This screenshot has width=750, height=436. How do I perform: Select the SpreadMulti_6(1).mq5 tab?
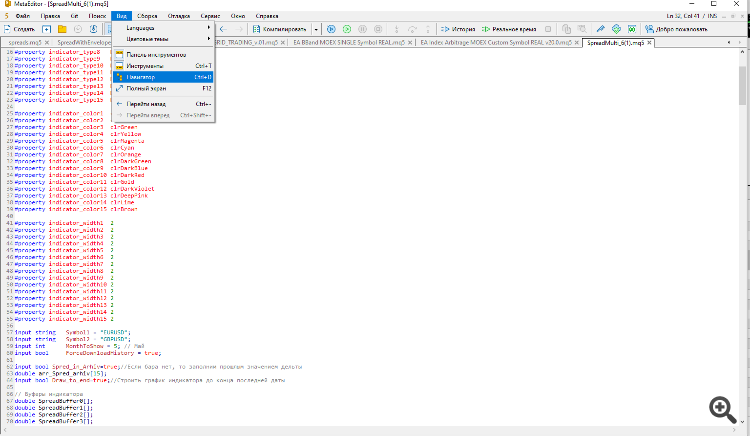pos(615,43)
